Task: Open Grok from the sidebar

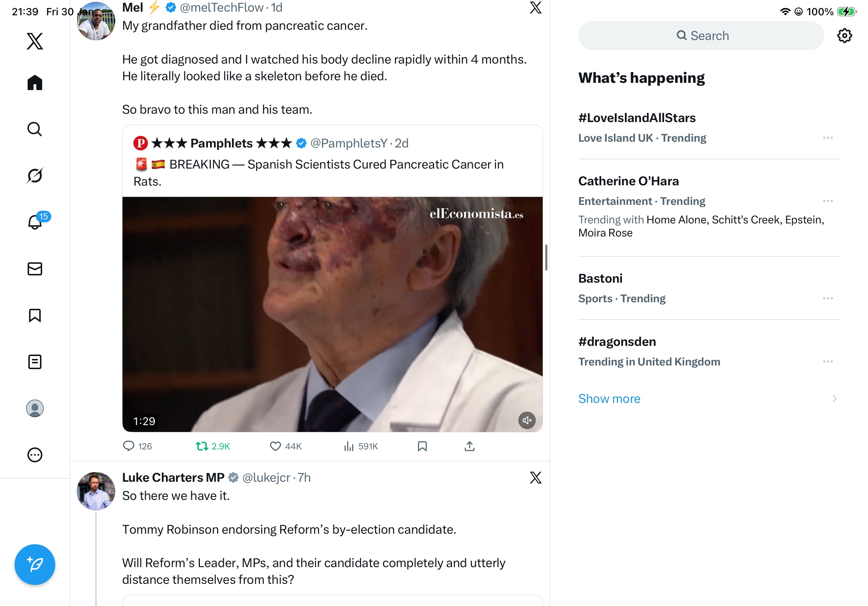Action: [x=35, y=175]
